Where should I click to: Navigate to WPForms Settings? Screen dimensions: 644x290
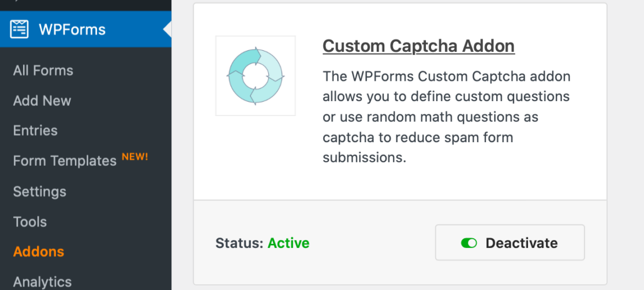[40, 191]
